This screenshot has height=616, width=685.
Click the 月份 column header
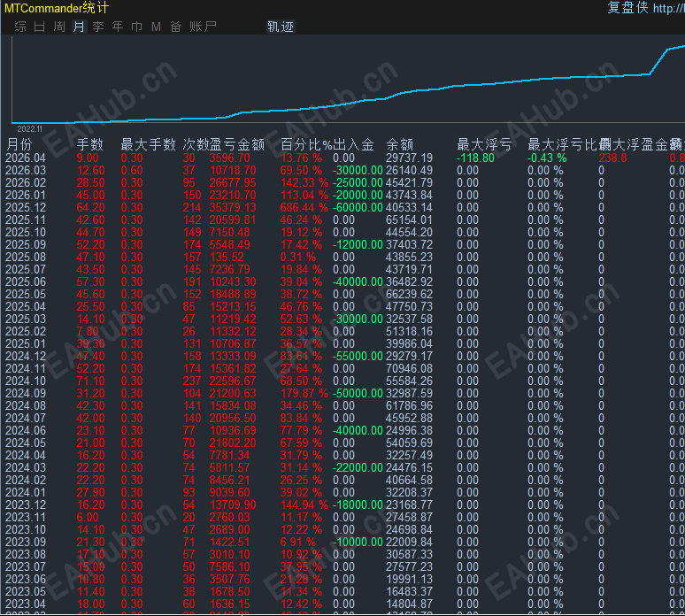(x=19, y=144)
